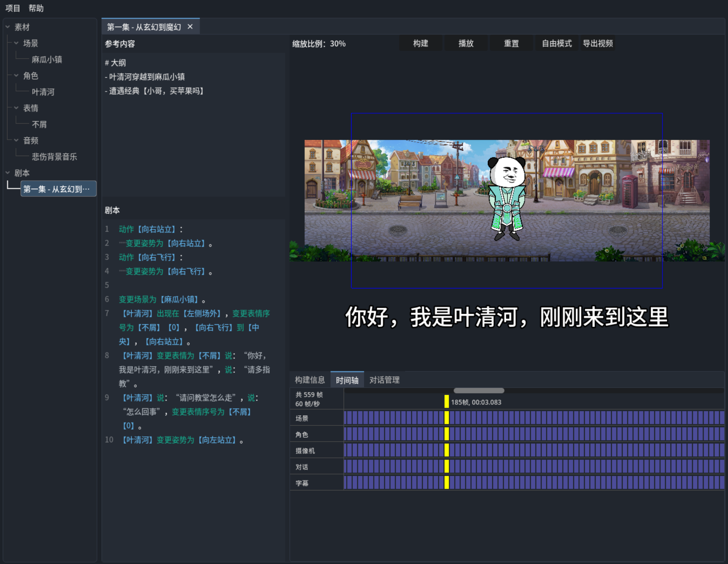Collapse the 场景 tree node

pos(16,43)
